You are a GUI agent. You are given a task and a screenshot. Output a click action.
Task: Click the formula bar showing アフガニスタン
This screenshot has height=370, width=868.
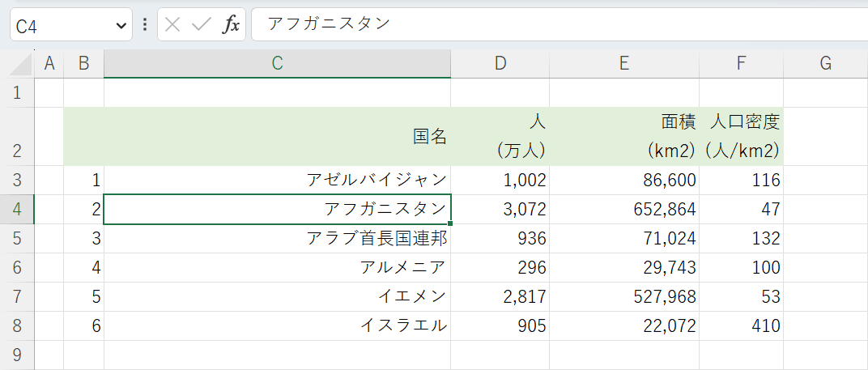coord(559,24)
